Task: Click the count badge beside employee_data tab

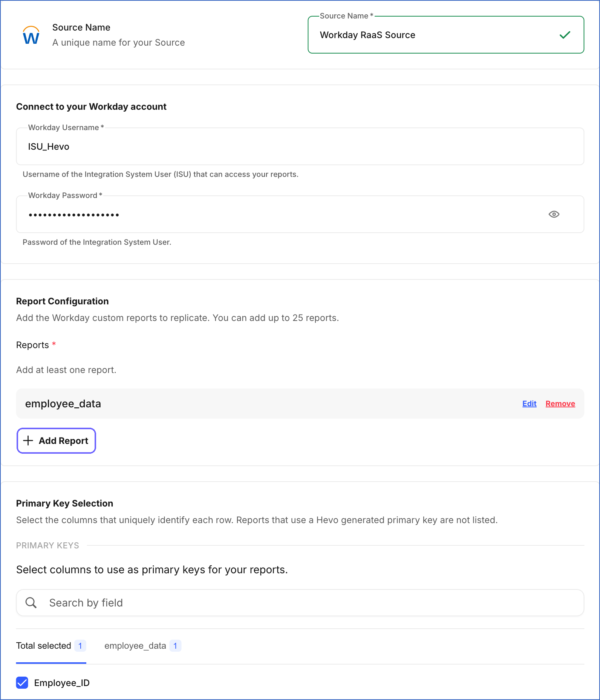Action: tap(175, 646)
